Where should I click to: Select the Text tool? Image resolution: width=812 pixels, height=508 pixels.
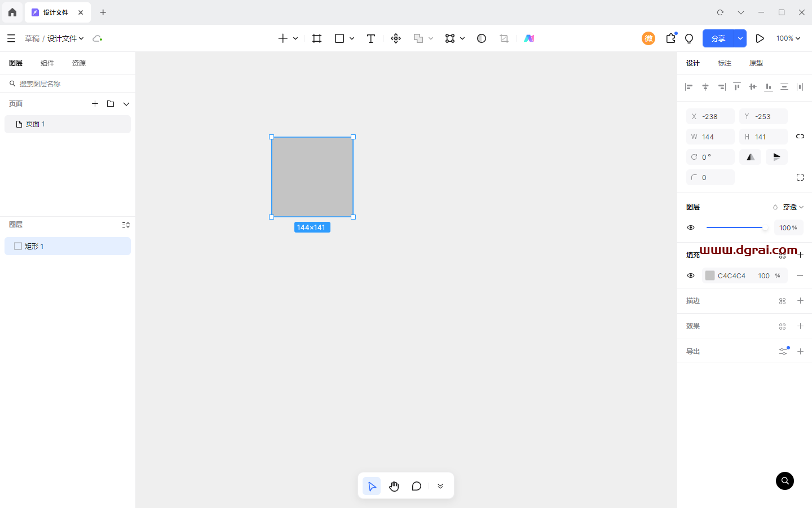(x=370, y=38)
